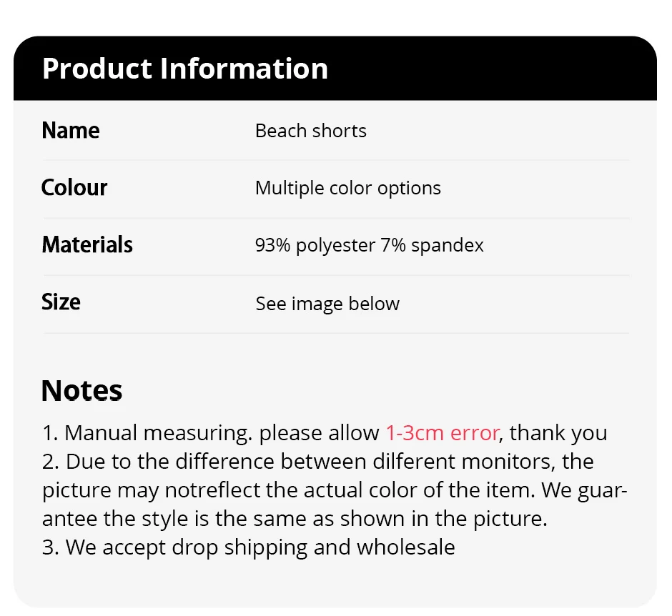
Task: Click the Notes heading
Action: point(81,390)
